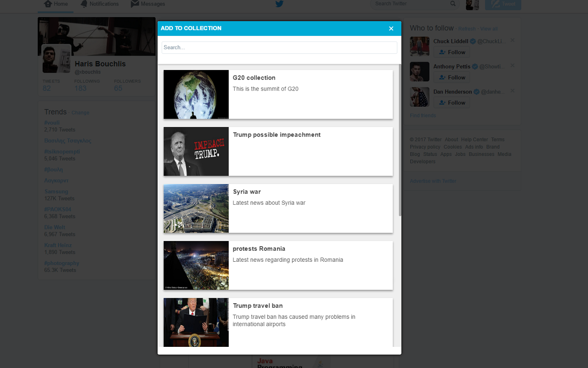This screenshot has width=588, height=368.
Task: Close the Add to Collection dialog
Action: [391, 29]
